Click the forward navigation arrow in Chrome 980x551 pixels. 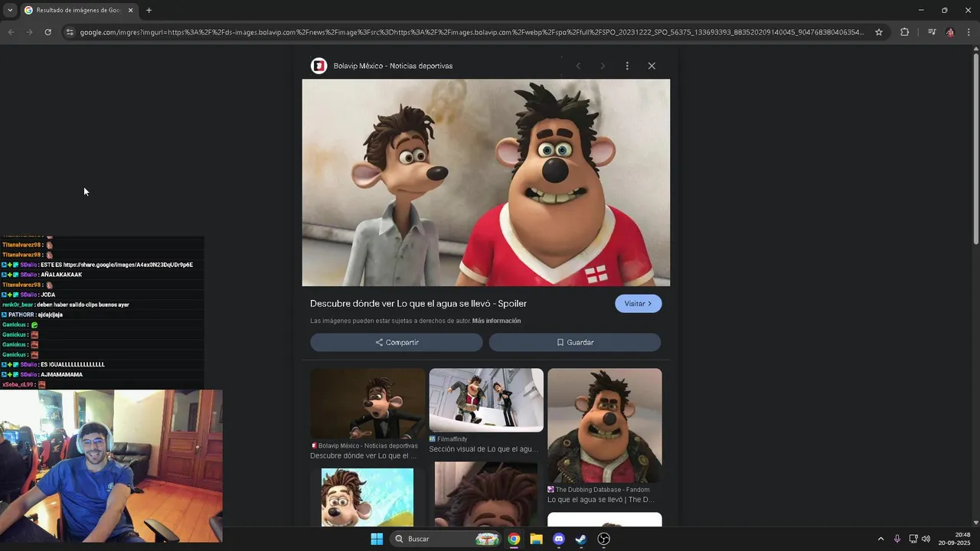click(29, 32)
